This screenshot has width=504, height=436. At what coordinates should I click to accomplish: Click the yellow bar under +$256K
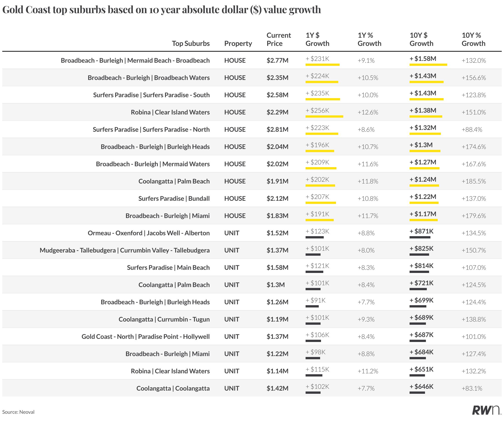pyautogui.click(x=324, y=116)
